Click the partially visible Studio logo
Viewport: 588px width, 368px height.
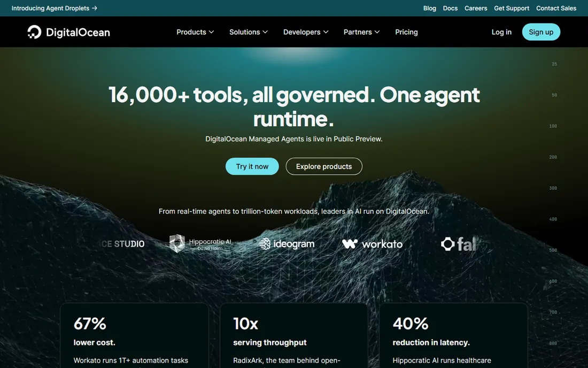(122, 244)
